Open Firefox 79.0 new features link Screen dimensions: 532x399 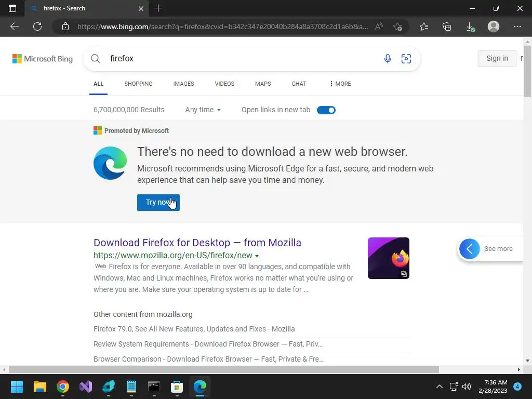(x=194, y=329)
